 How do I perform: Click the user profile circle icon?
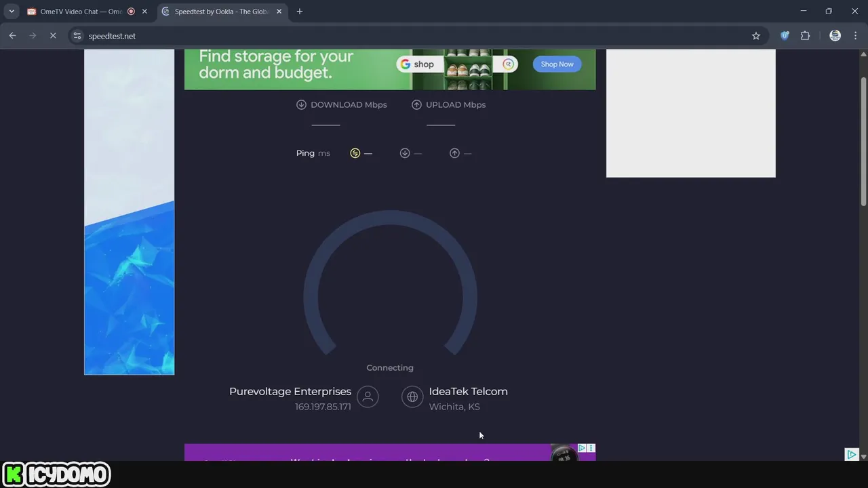pos(368,397)
